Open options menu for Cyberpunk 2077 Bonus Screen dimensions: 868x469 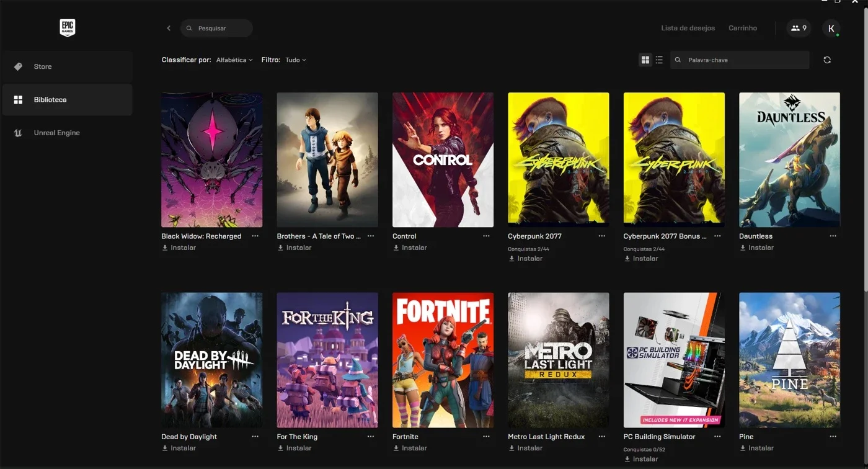click(x=717, y=236)
